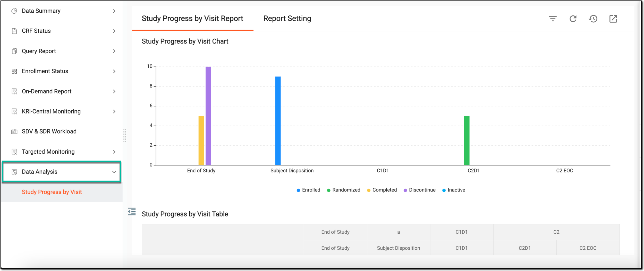The width and height of the screenshot is (644, 271).
Task: Toggle the Enrolled legend series
Action: pyautogui.click(x=308, y=190)
